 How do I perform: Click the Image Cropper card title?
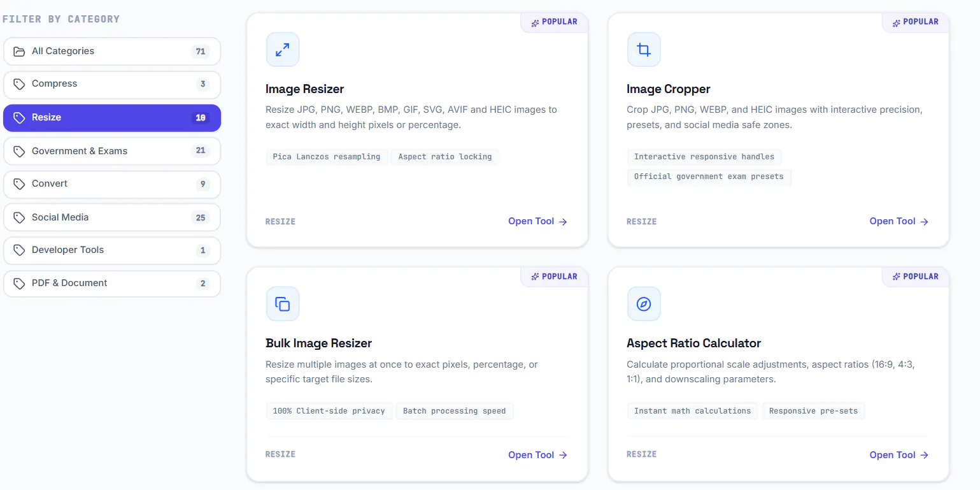tap(669, 89)
